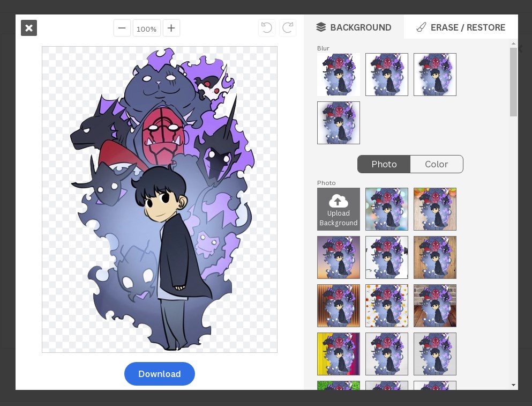Apply the white background with orange dots
This screenshot has height=406, width=532.
tap(386, 306)
